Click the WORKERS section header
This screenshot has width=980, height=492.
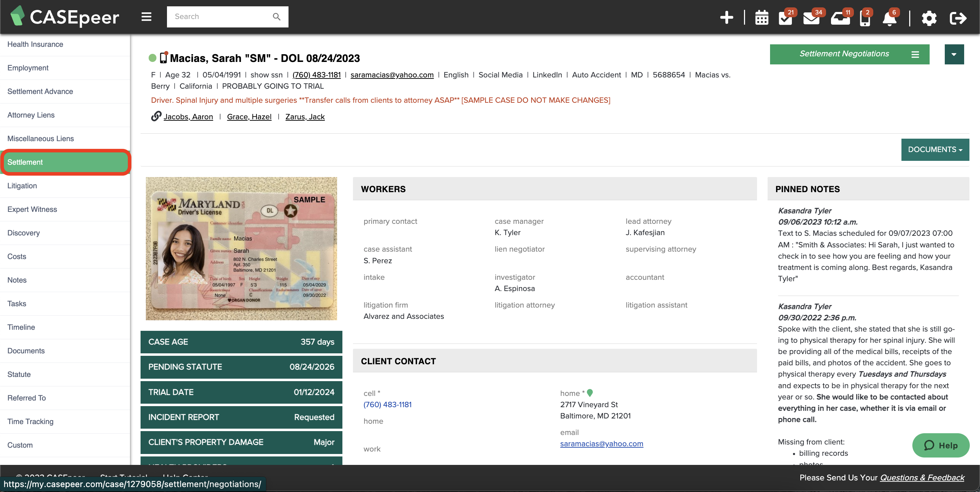pos(555,189)
